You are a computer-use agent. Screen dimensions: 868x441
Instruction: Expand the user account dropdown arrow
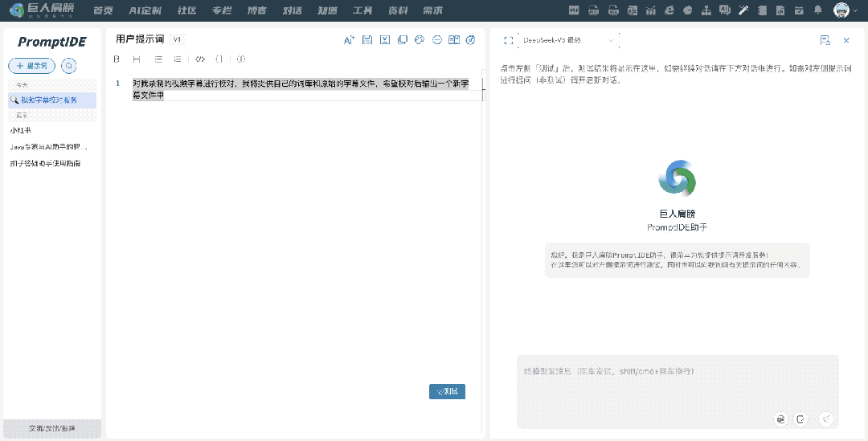click(x=856, y=10)
